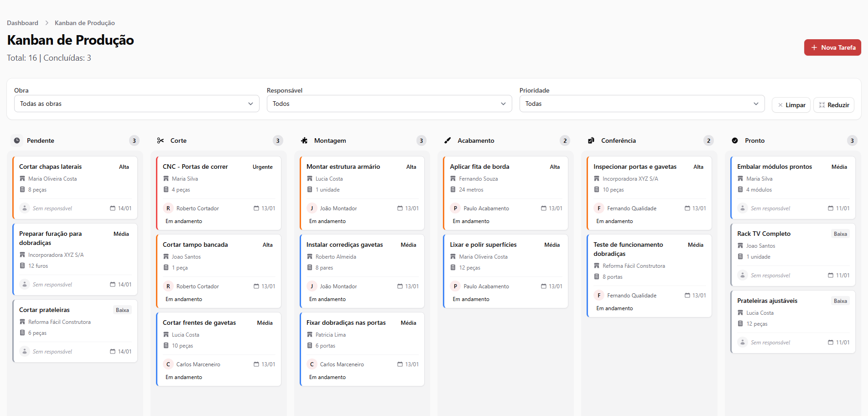The width and height of the screenshot is (868, 416).
Task: Click Fernando Qualidade's avatar on Inspecionar portas card
Action: [x=599, y=208]
